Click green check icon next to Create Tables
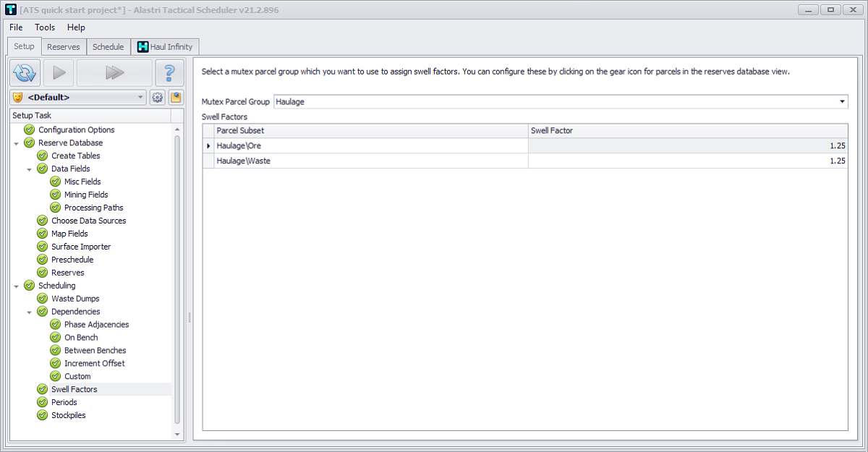 click(x=43, y=156)
